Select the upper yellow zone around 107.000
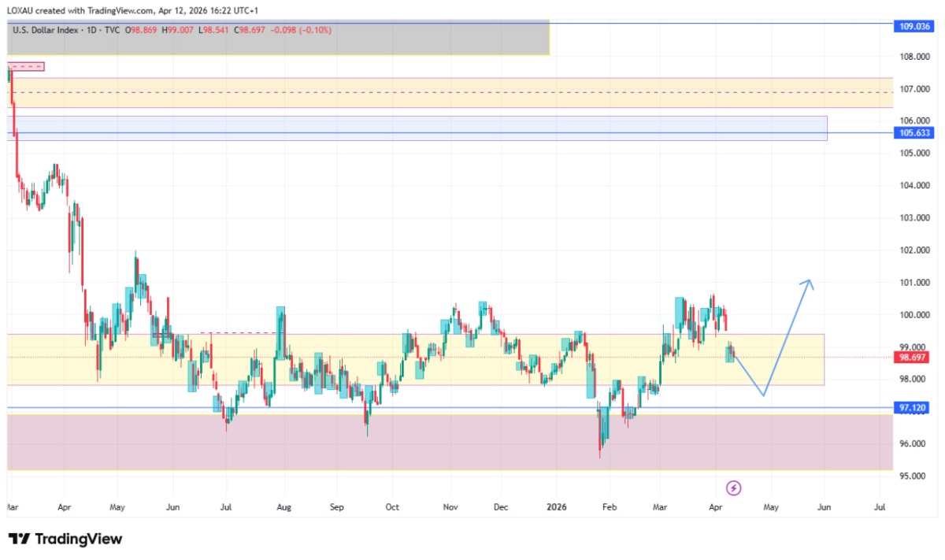Image resolution: width=945 pixels, height=560 pixels. point(472,92)
